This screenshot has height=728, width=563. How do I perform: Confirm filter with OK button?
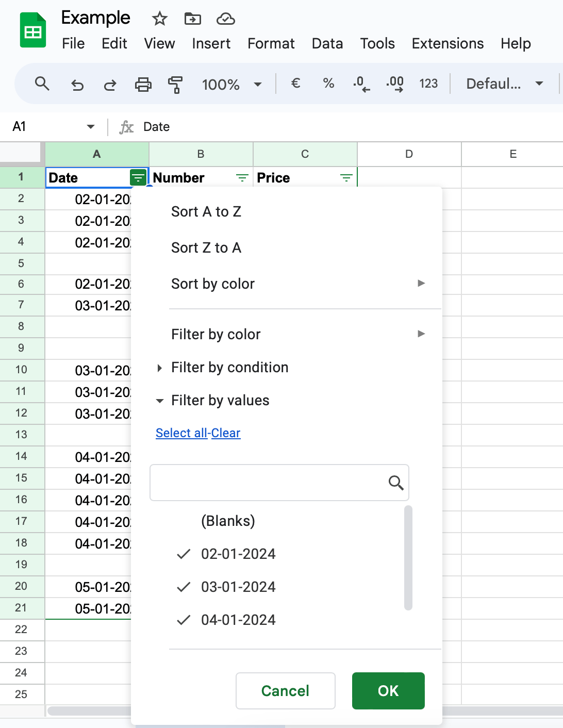tap(388, 691)
